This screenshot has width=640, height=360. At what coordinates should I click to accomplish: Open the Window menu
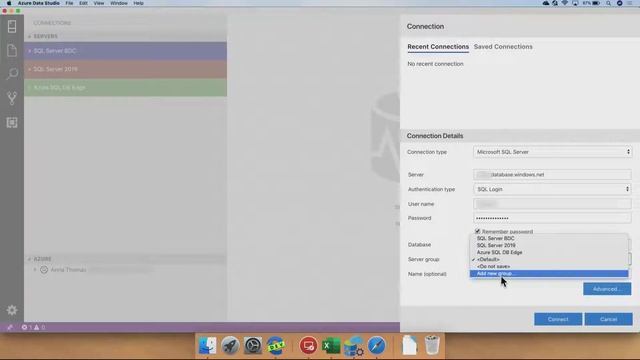tap(119, 3)
